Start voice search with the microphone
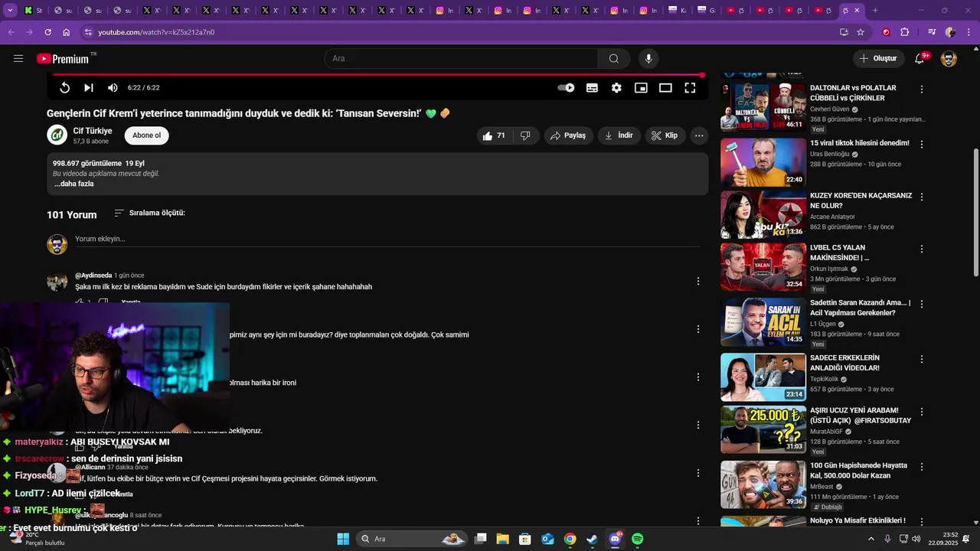The image size is (980, 551). pos(648,58)
